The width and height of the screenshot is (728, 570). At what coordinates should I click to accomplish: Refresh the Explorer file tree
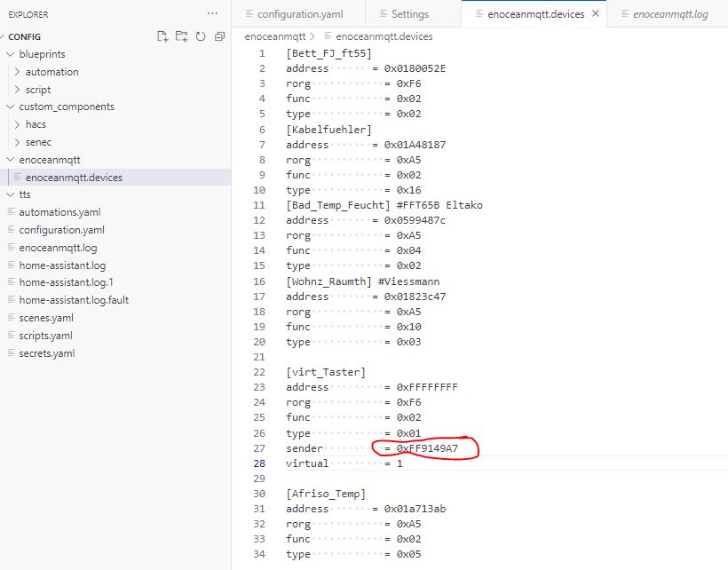(x=201, y=36)
